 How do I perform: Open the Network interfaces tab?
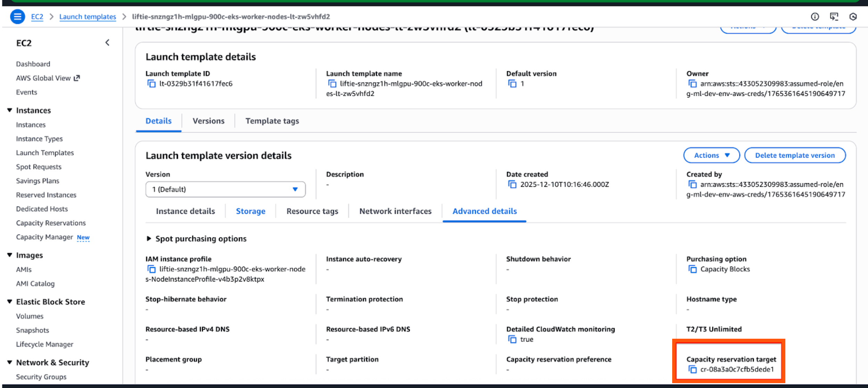click(395, 211)
